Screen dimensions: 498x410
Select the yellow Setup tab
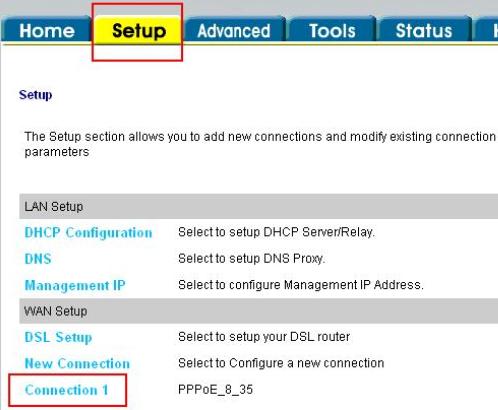tap(138, 30)
